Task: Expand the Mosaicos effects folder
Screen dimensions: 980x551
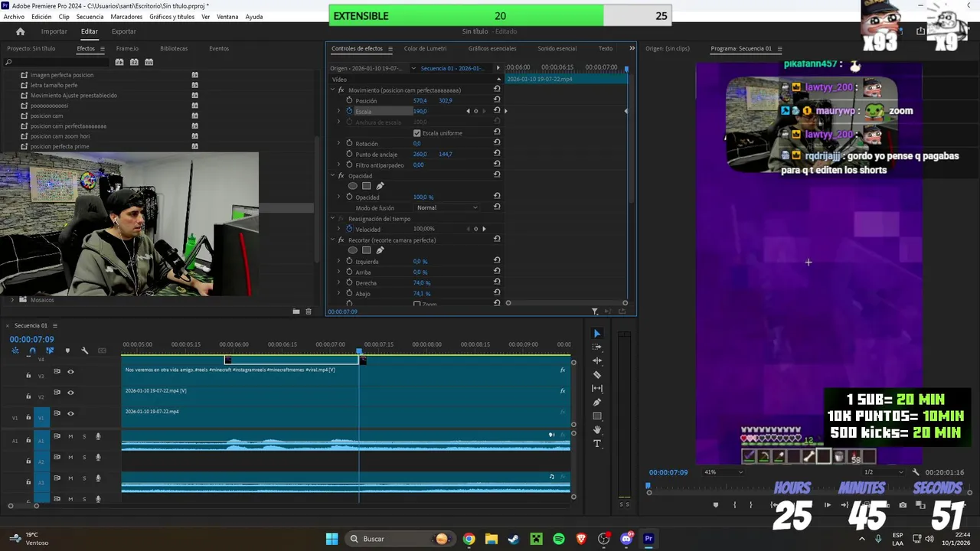Action: [13, 300]
